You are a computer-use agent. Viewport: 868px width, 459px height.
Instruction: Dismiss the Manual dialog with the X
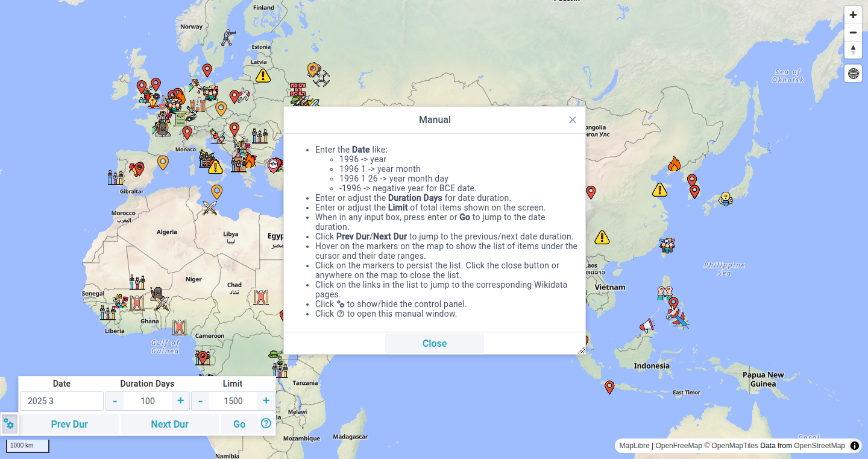point(573,120)
